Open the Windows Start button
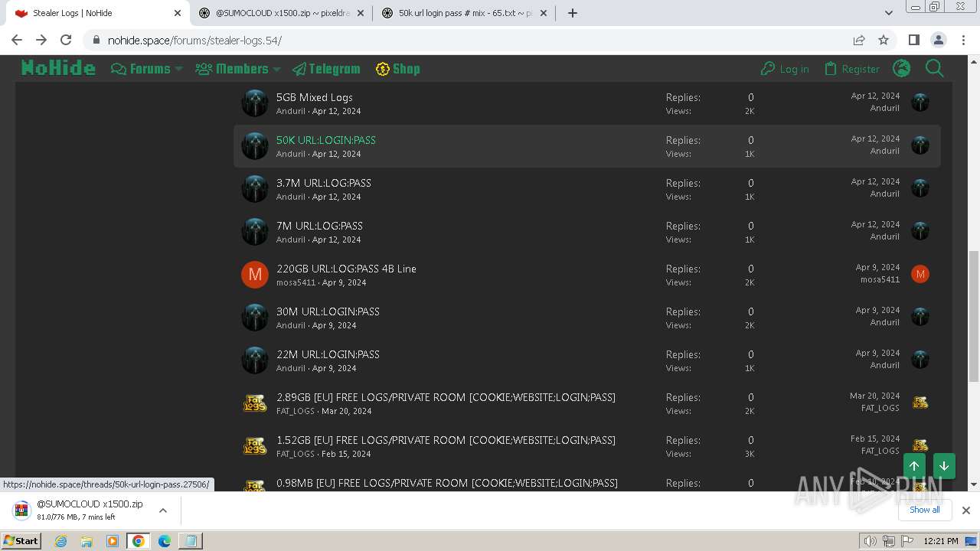 [x=21, y=541]
